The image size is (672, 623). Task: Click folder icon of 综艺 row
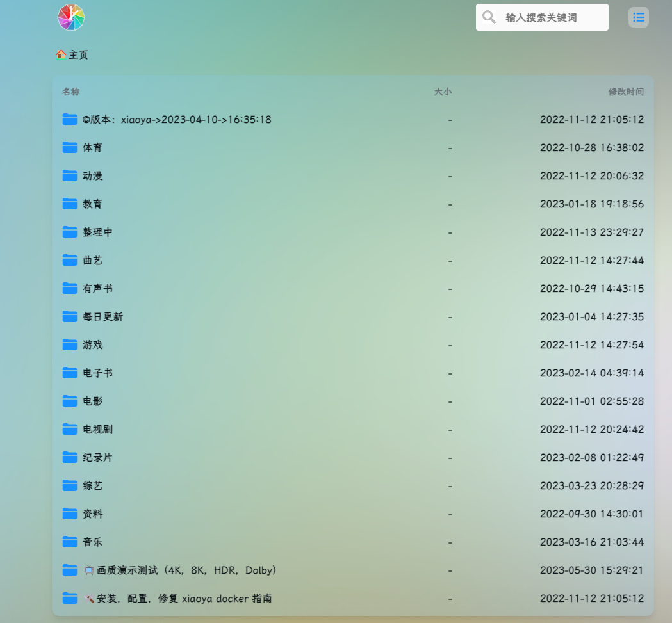tap(69, 485)
